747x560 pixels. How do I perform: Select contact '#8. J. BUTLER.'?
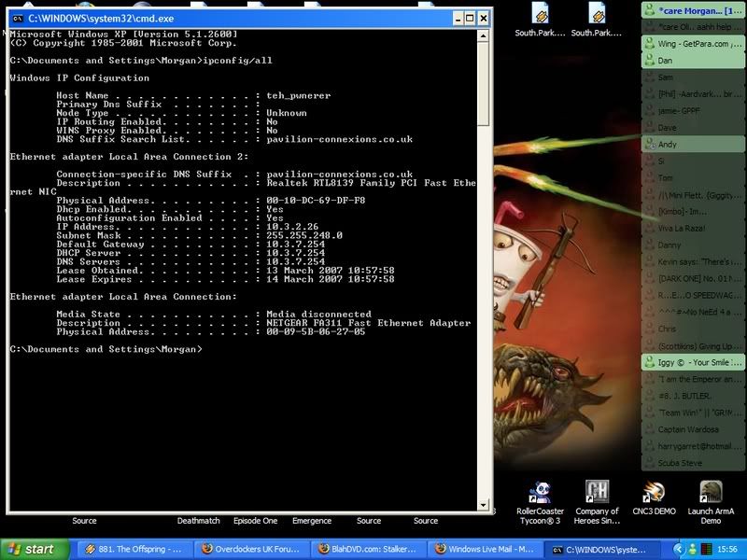pyautogui.click(x=693, y=396)
